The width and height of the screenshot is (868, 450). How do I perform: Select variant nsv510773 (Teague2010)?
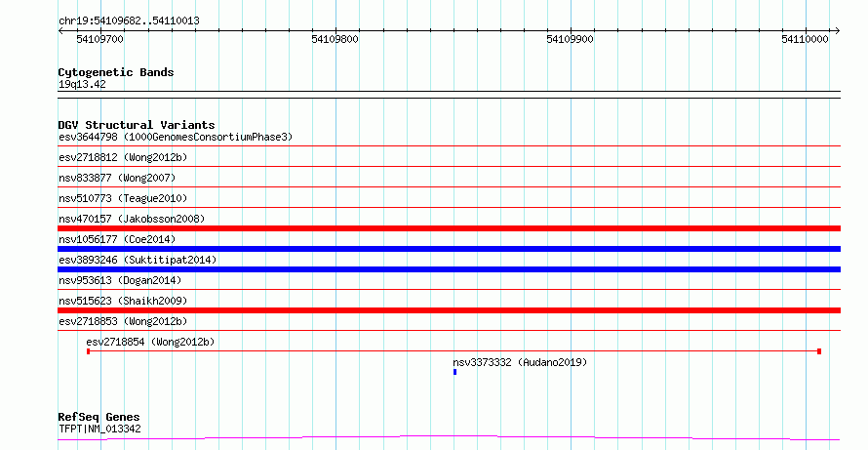tap(123, 198)
